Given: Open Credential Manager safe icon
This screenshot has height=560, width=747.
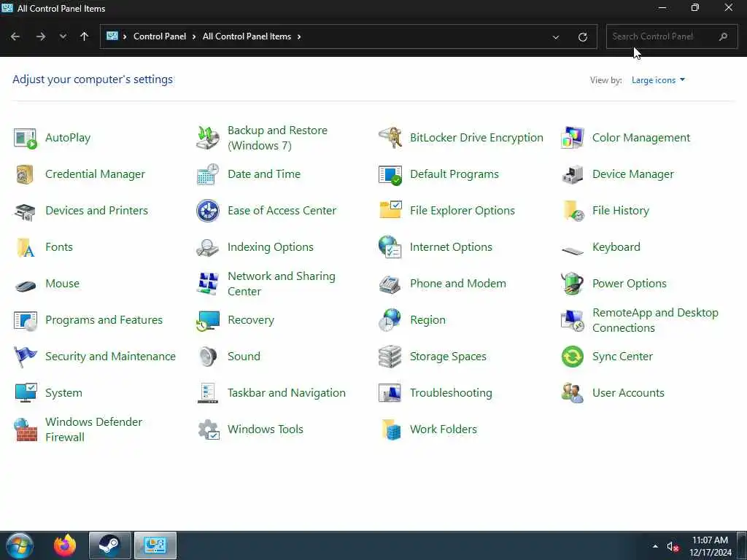Looking at the screenshot, I should tap(26, 174).
